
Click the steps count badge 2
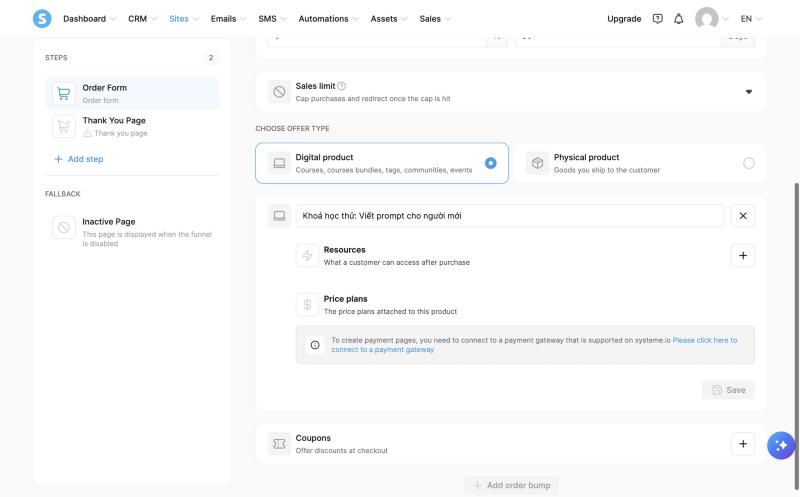(211, 58)
